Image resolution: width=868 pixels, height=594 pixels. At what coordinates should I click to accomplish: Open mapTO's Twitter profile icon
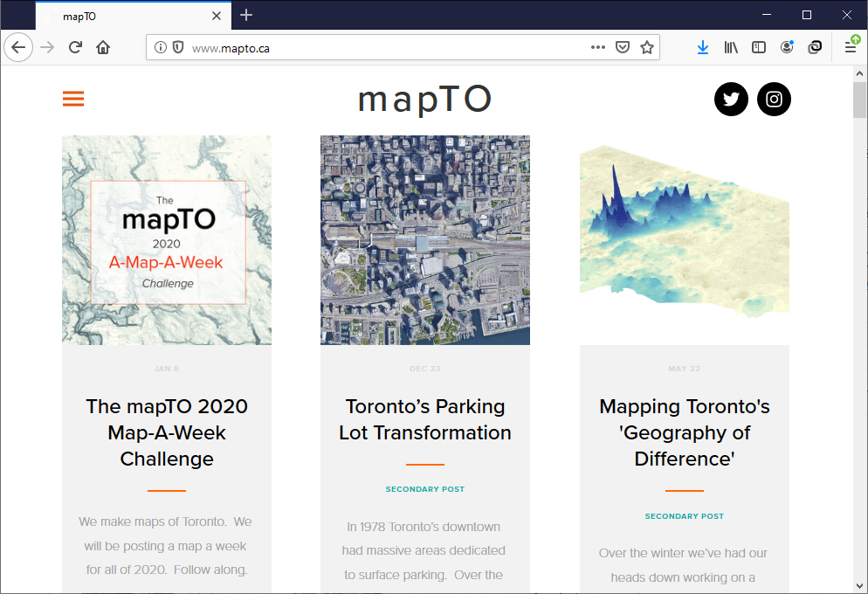[731, 99]
